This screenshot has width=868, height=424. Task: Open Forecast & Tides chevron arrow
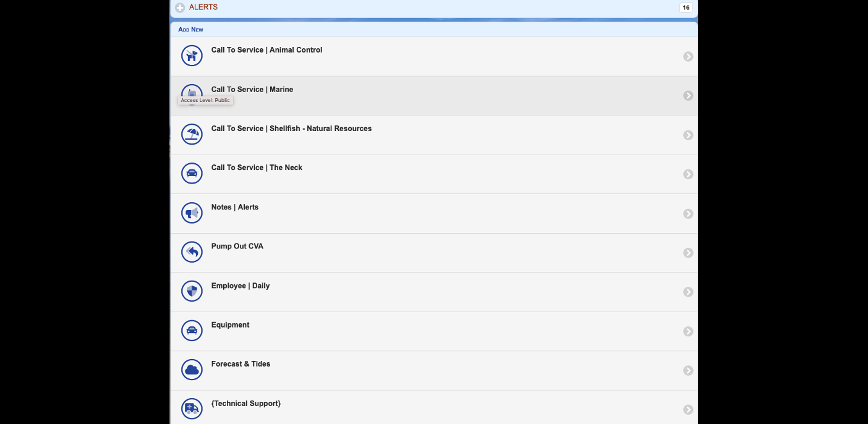tap(688, 370)
